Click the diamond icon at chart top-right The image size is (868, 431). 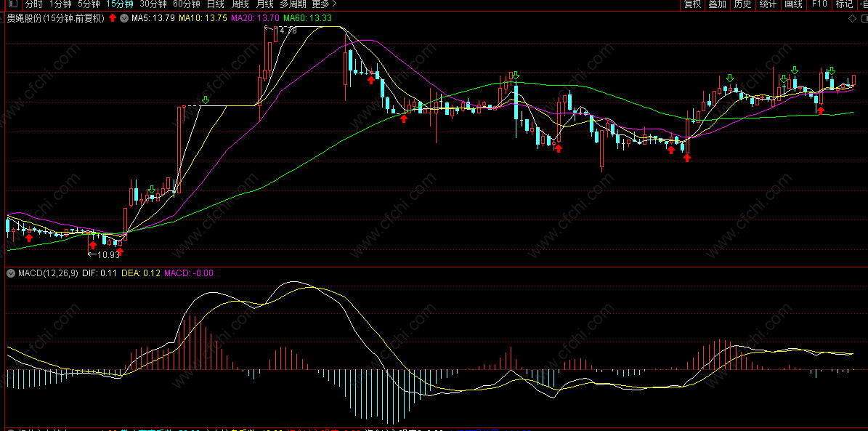pyautogui.click(x=852, y=18)
